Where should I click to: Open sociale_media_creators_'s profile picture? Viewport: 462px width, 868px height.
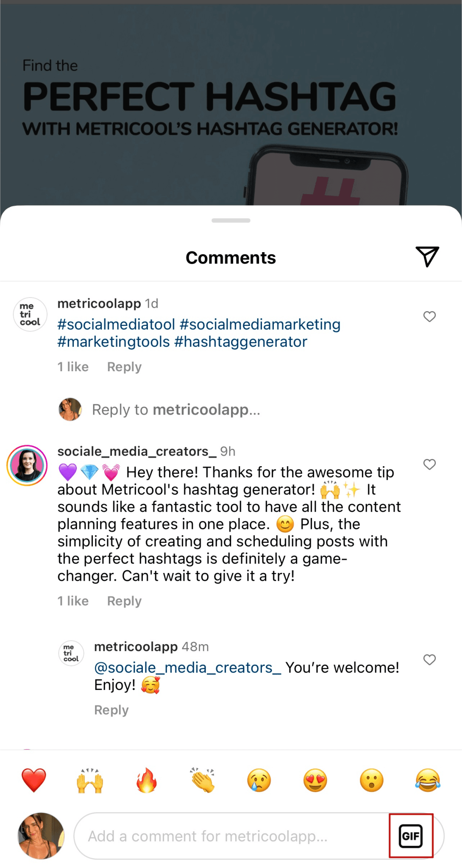click(x=27, y=465)
